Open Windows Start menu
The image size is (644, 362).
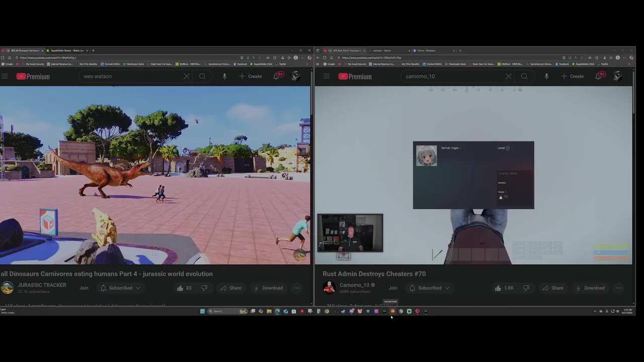203,311
